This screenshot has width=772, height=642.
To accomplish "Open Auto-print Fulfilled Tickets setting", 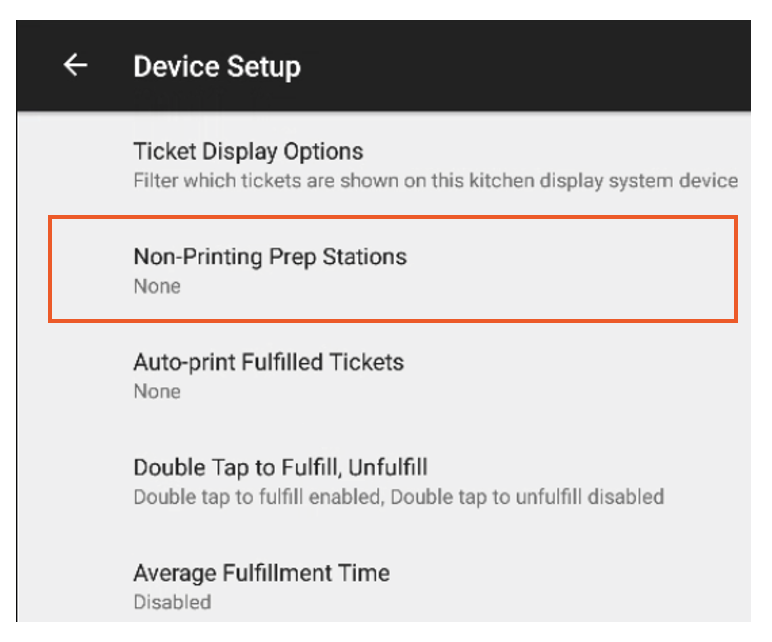I will (x=268, y=362).
